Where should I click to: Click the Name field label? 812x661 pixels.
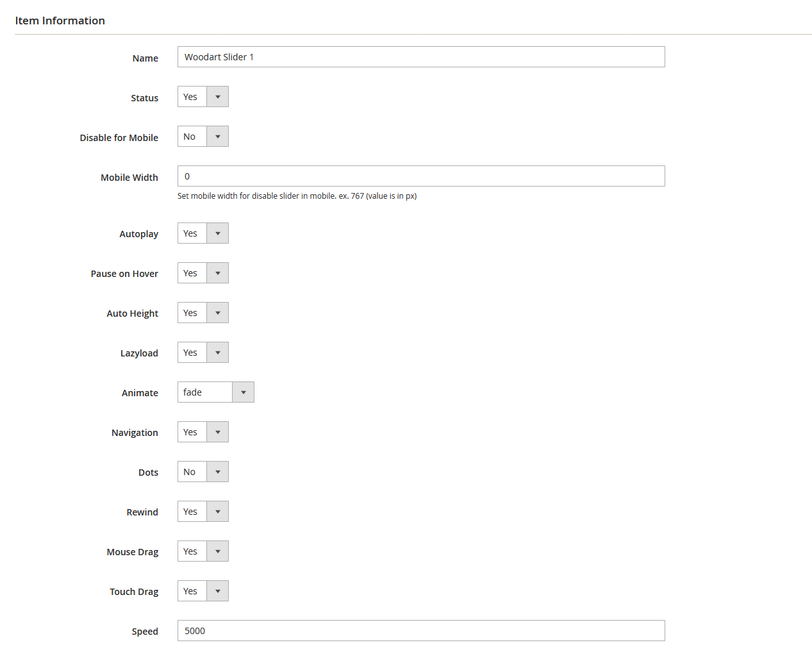click(145, 58)
